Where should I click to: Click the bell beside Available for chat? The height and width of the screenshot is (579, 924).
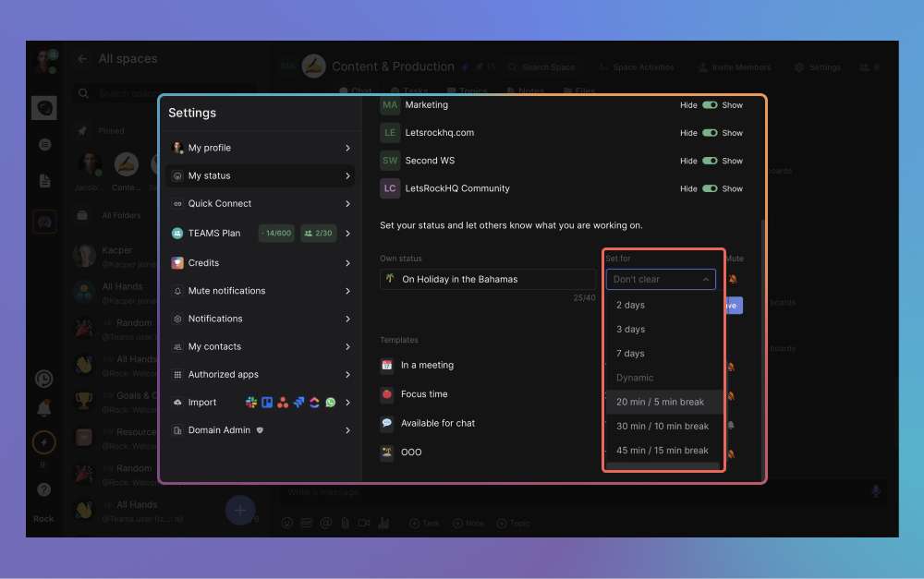coord(733,424)
